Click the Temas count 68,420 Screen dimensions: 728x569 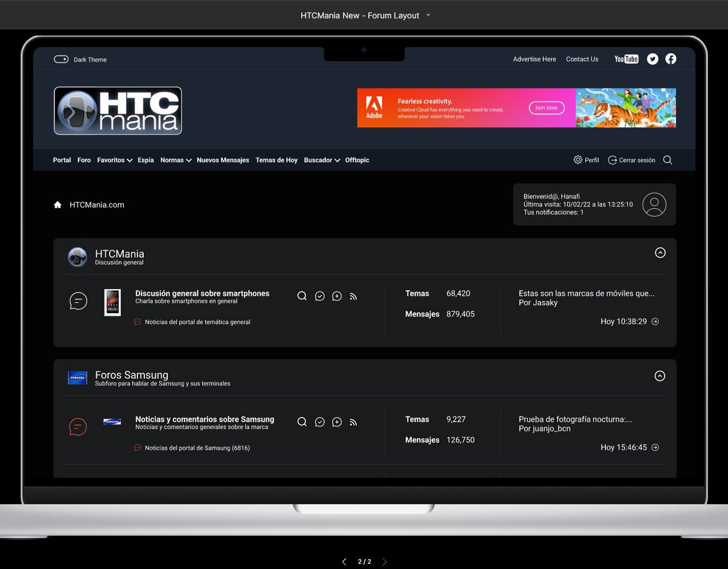(x=458, y=293)
